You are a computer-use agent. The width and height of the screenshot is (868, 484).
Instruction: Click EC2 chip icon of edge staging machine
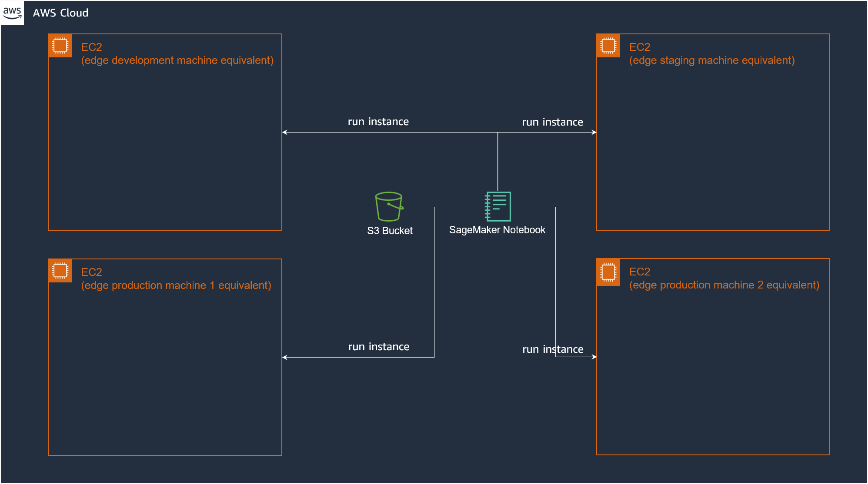click(x=608, y=46)
